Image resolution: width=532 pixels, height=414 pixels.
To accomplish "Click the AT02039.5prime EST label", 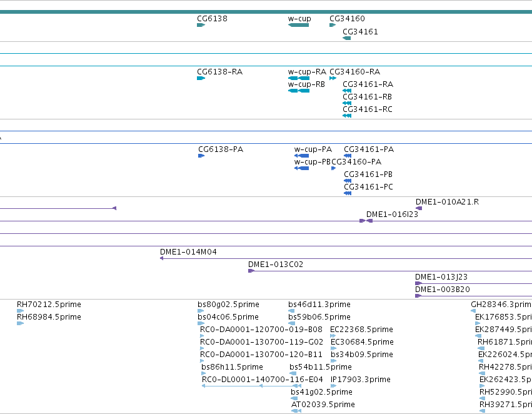I will tap(323, 405).
